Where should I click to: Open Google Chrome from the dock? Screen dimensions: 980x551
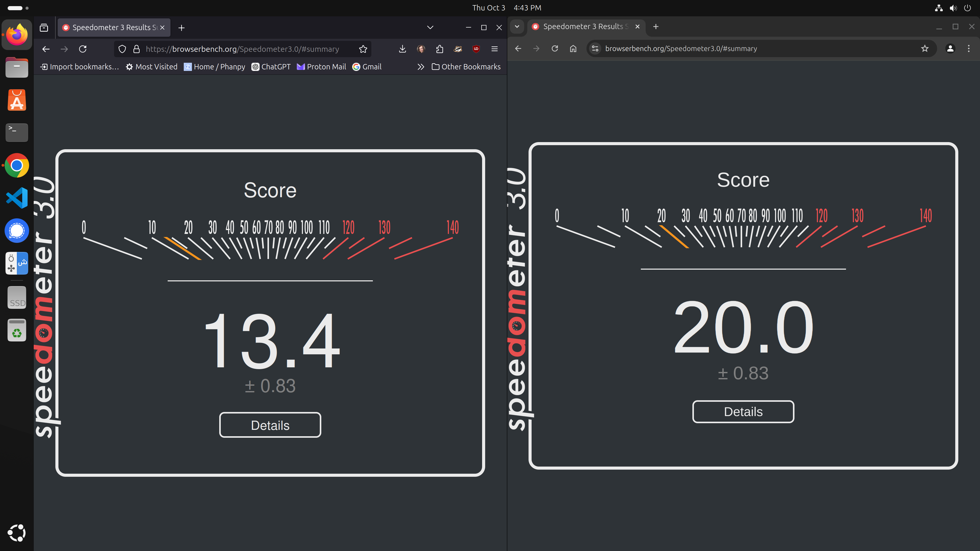[17, 165]
